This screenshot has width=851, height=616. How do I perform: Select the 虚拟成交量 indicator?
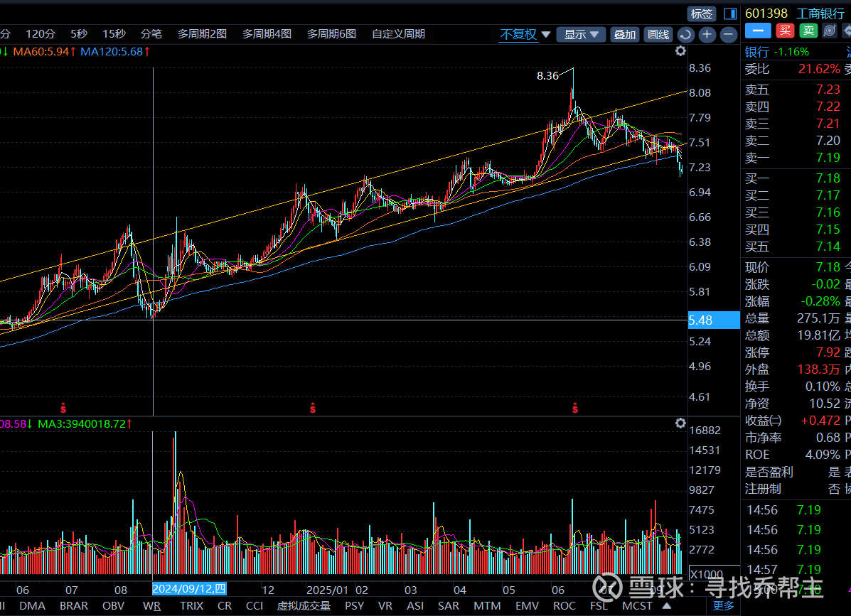[304, 605]
